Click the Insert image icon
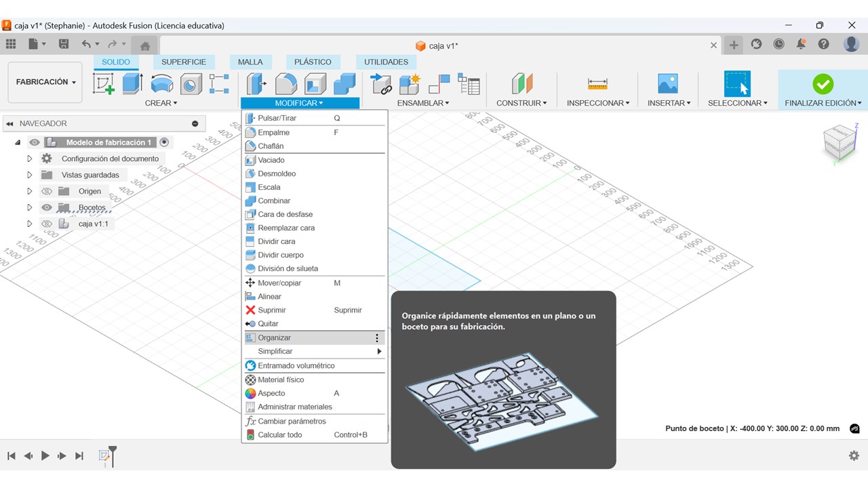868x488 pixels. 668,84
